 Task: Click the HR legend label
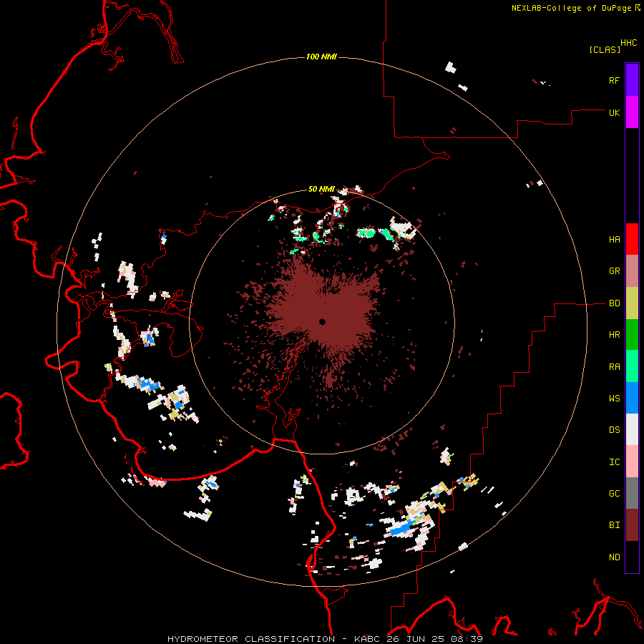tap(614, 335)
